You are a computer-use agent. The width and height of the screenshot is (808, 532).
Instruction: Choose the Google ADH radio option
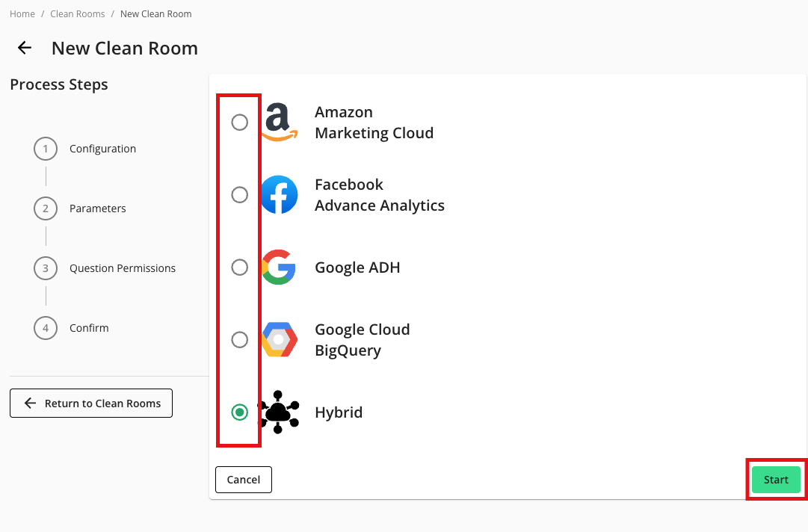[239, 267]
